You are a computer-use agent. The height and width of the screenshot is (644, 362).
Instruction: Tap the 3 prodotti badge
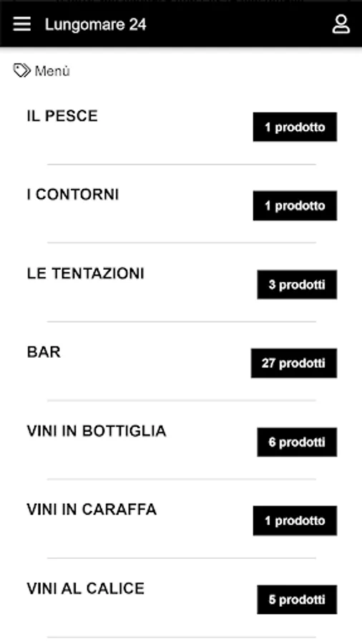click(x=297, y=285)
